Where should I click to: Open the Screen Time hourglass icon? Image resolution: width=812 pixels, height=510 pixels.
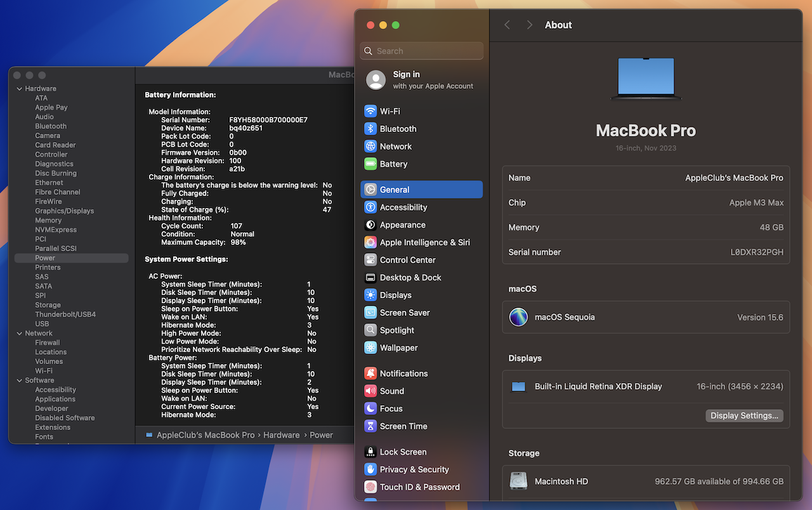point(370,426)
